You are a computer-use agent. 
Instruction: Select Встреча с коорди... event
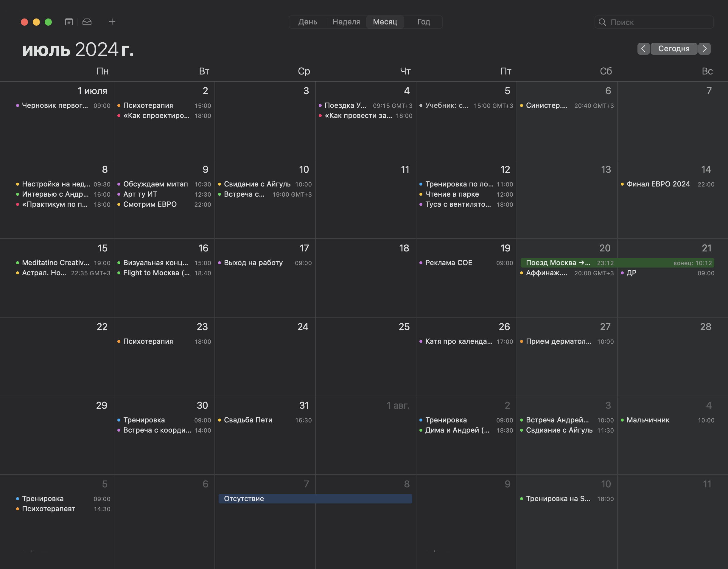[x=164, y=430]
